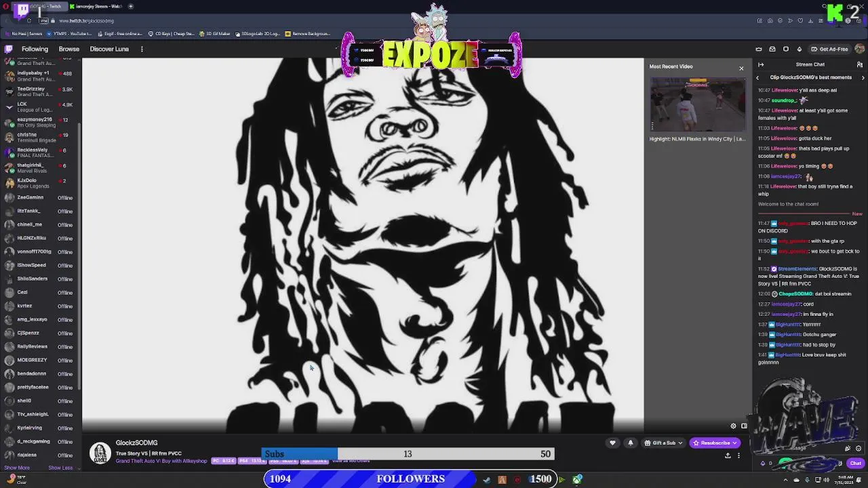Viewport: 868px width, 488px height.
Task: Collapse the Stream Chat panel
Action: click(761, 64)
